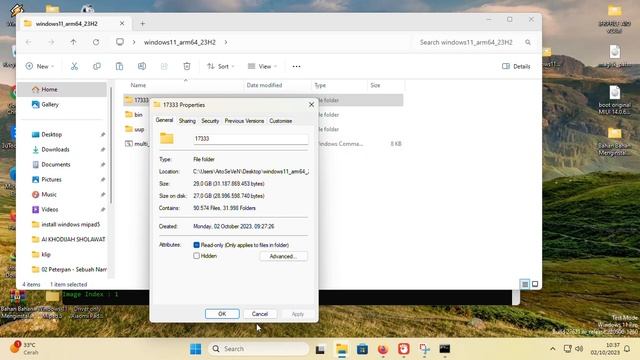Click OK in 17333 Properties dialog
The height and width of the screenshot is (360, 640).
coord(222,314)
